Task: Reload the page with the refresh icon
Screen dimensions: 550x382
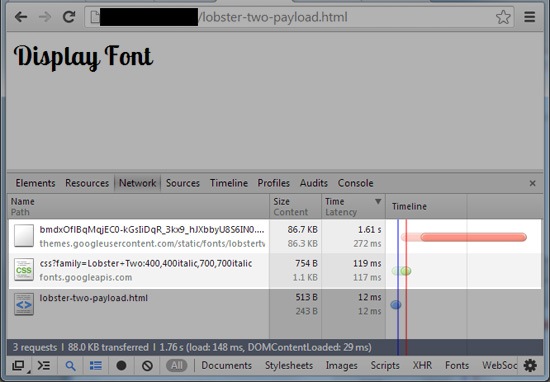Action: [x=69, y=16]
